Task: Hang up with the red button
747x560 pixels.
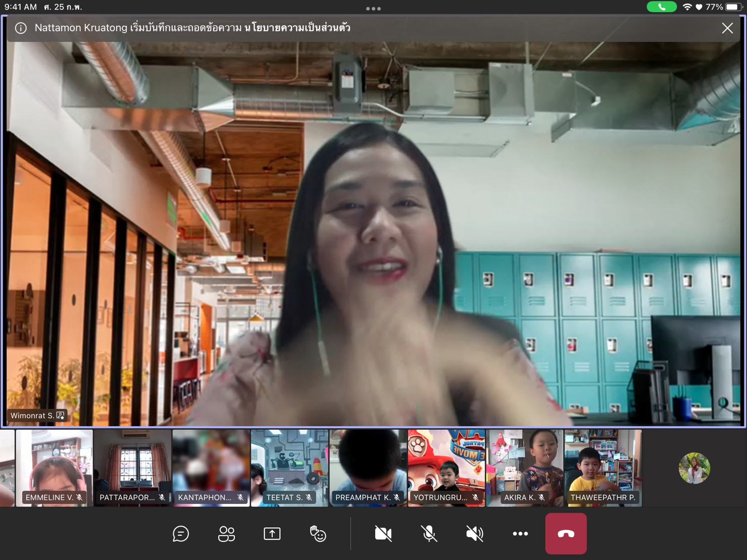Action: 566,534
